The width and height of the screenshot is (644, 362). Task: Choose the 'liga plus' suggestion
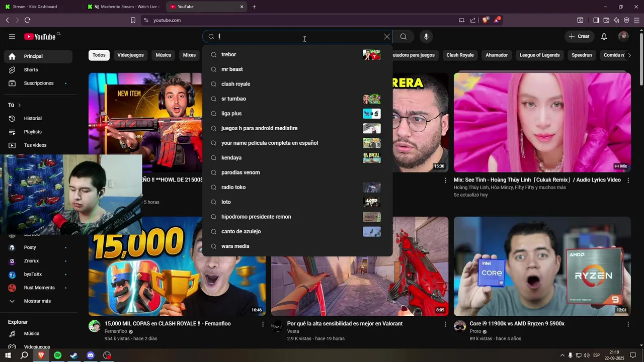point(297,114)
